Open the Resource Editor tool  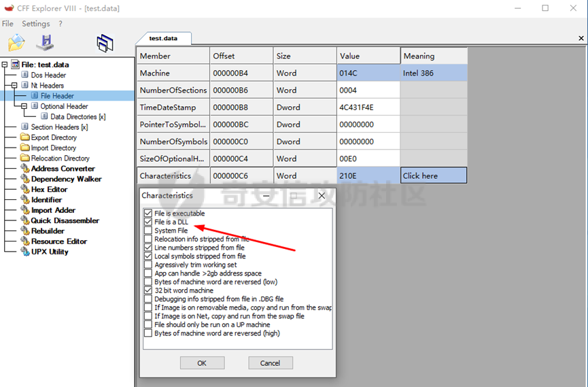click(58, 241)
